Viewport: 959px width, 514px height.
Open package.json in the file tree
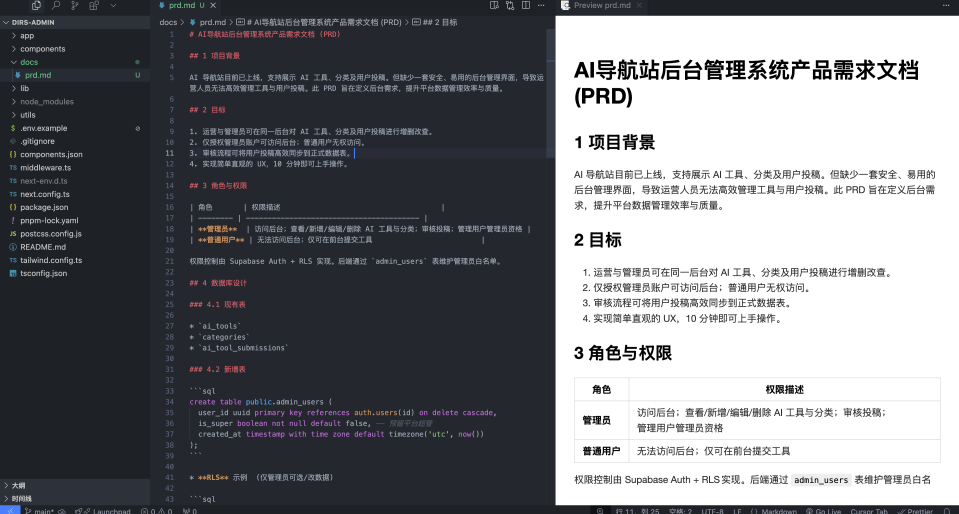44,206
